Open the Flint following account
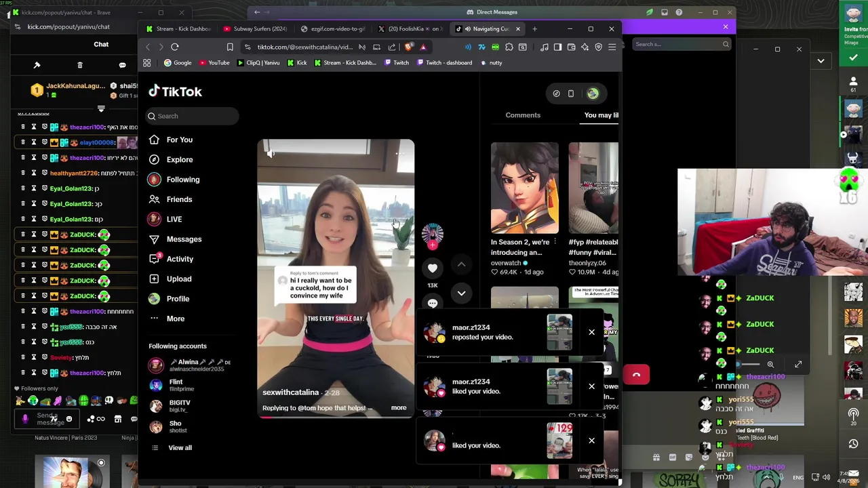Screen dimensions: 868x488 (172, 386)
